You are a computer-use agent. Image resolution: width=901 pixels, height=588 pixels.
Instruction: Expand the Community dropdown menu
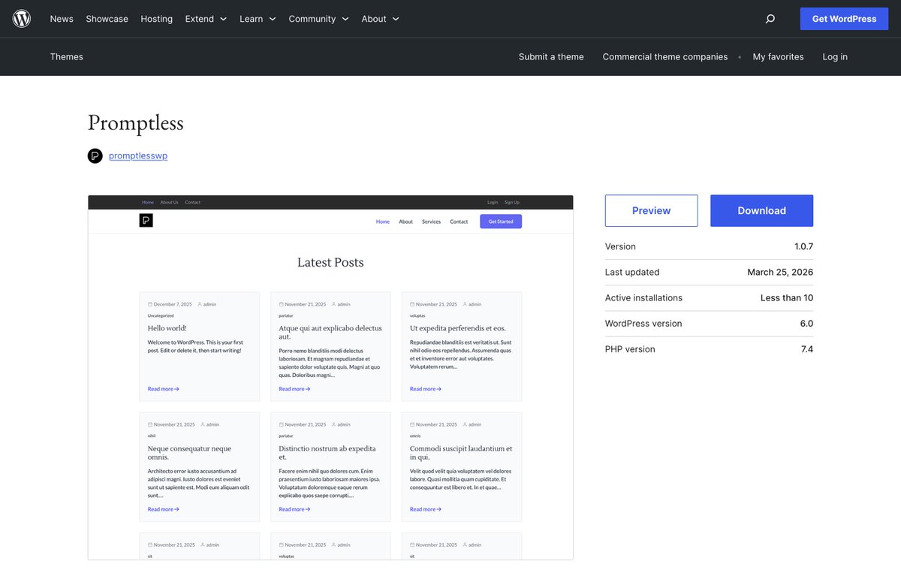click(x=318, y=19)
